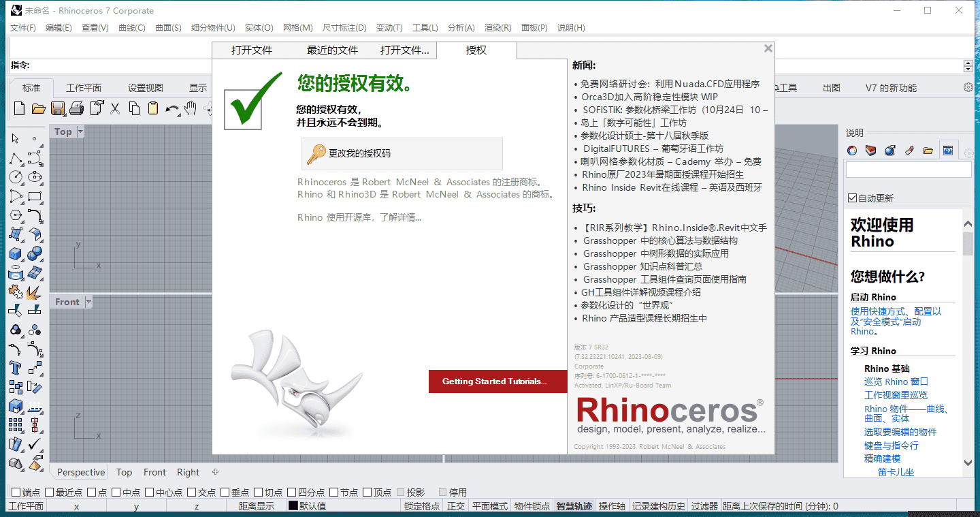Open the Front viewport title dropdown arrow

88,302
